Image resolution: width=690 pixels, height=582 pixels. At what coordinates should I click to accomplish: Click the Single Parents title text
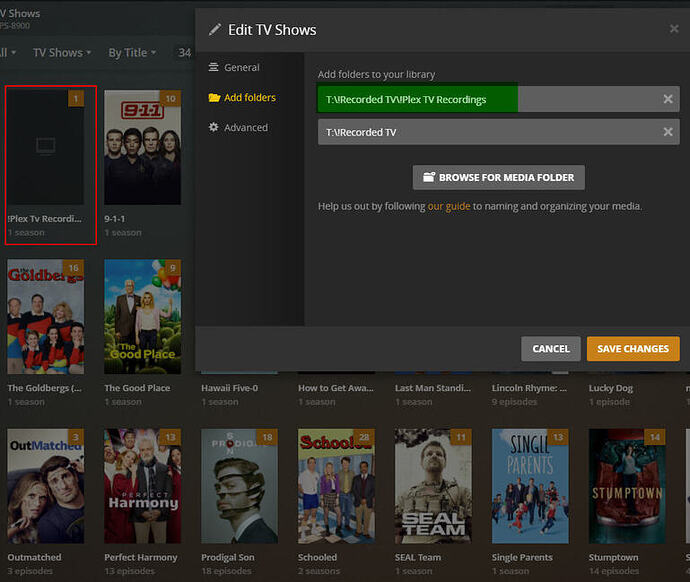click(x=522, y=557)
